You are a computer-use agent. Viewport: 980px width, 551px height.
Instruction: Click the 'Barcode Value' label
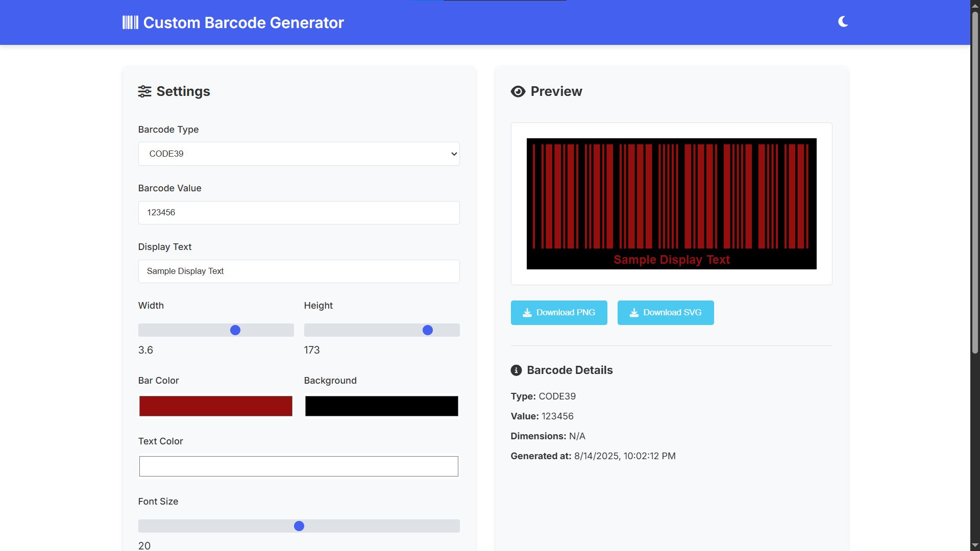pos(169,188)
